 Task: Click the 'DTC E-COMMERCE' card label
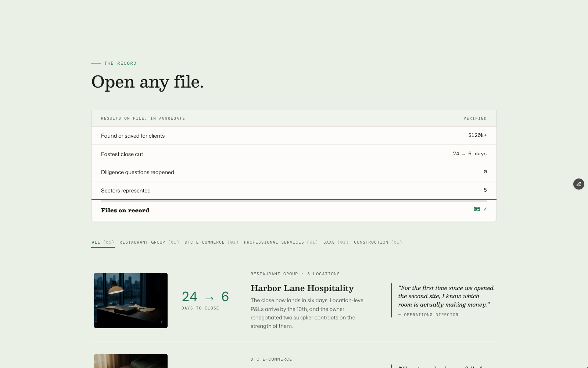[x=271, y=359]
